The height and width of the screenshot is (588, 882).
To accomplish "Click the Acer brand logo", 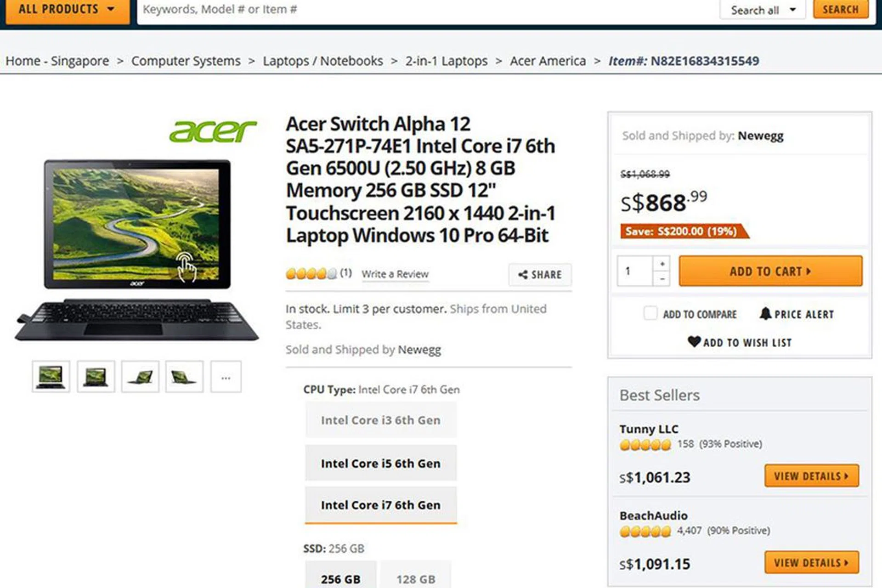I will point(213,131).
